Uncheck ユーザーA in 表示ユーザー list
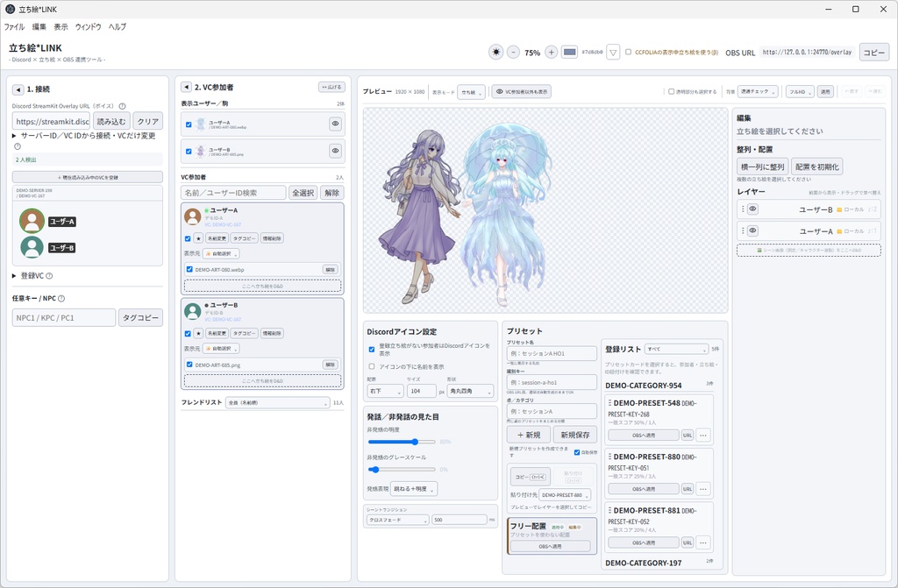Image resolution: width=898 pixels, height=588 pixels. [x=189, y=124]
